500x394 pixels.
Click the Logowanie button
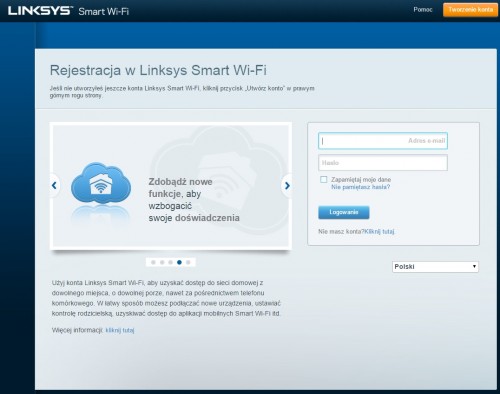pos(344,212)
